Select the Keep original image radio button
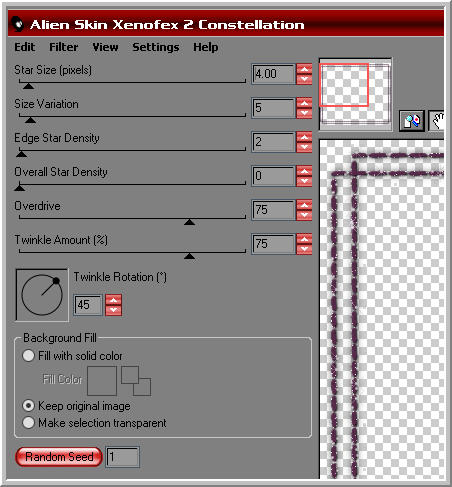Image resolution: width=452 pixels, height=487 pixels. pyautogui.click(x=28, y=406)
